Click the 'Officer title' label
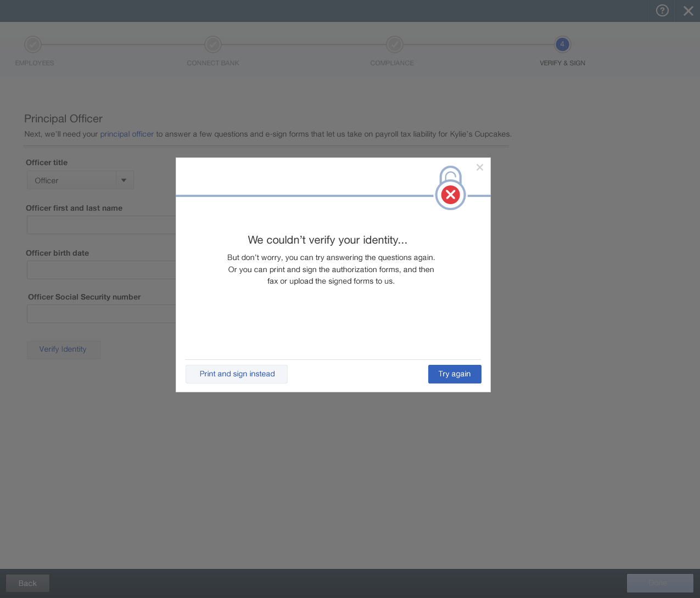Image resolution: width=700 pixels, height=598 pixels. coord(47,162)
